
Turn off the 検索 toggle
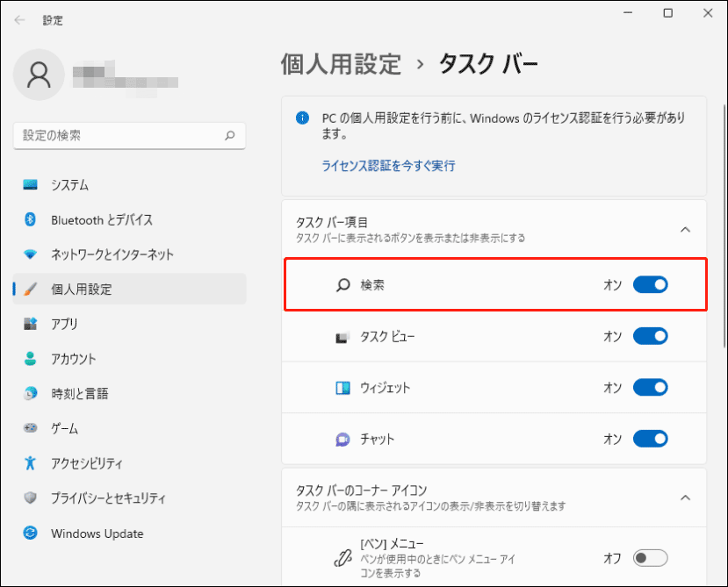pyautogui.click(x=651, y=284)
